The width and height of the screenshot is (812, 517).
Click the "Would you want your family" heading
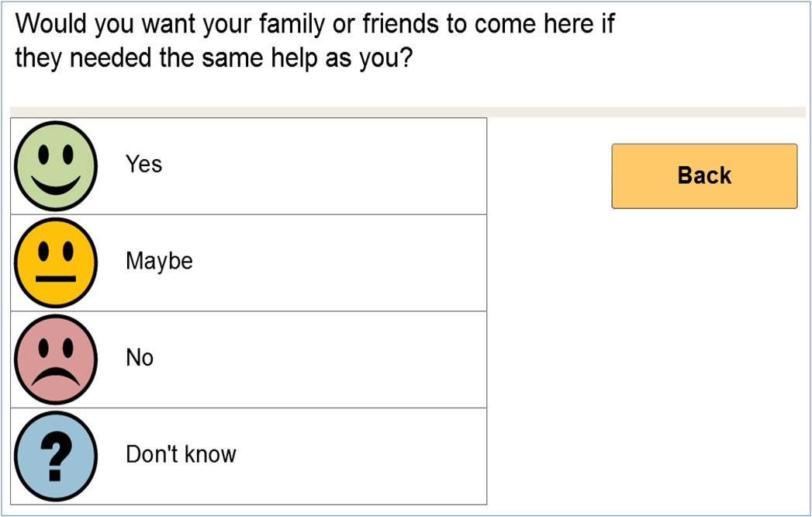[x=314, y=24]
